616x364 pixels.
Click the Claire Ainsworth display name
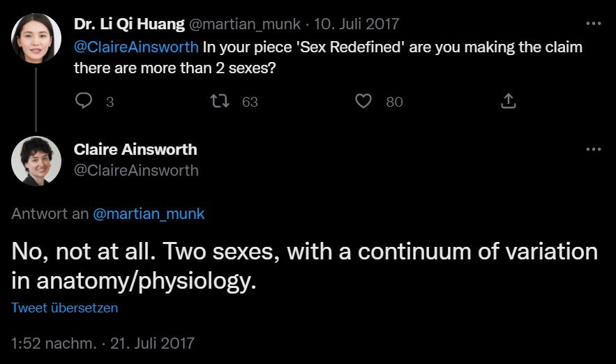pos(135,150)
